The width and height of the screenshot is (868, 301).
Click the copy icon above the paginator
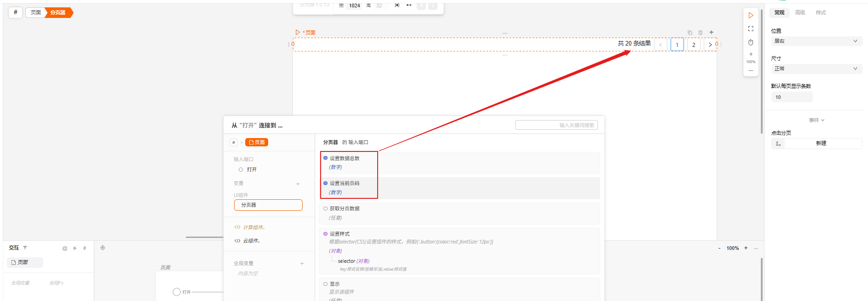tap(690, 33)
